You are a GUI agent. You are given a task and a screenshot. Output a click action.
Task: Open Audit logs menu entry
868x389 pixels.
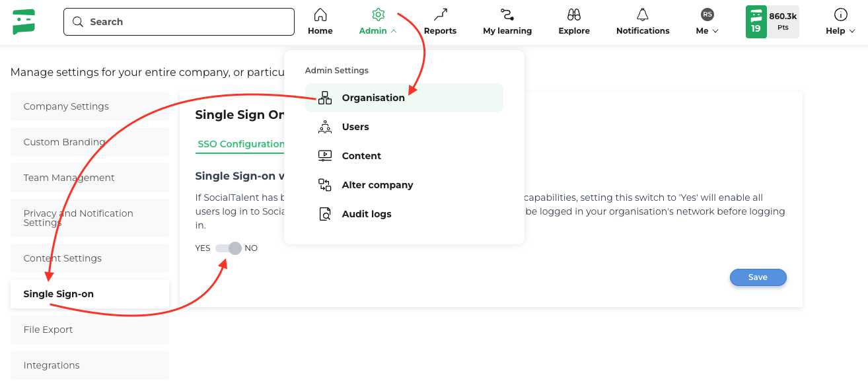point(404,214)
